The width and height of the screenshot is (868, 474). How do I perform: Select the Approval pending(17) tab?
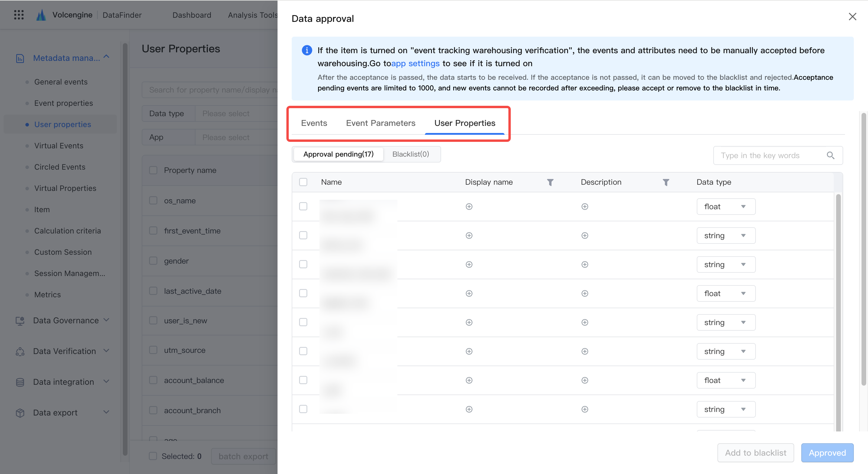(338, 154)
